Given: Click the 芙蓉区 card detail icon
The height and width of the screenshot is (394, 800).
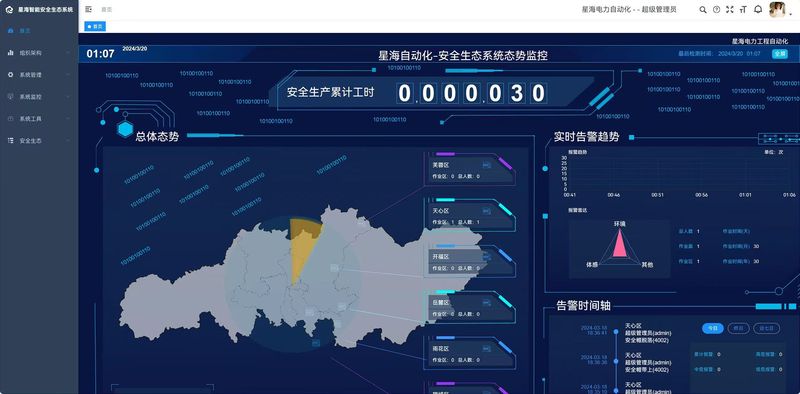Looking at the screenshot, I should pos(486,165).
